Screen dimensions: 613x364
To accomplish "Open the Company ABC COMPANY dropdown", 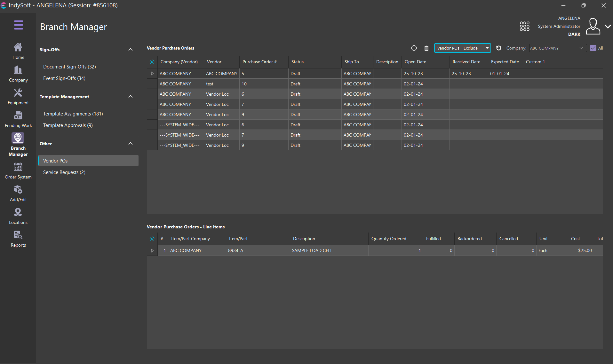I will click(x=557, y=48).
